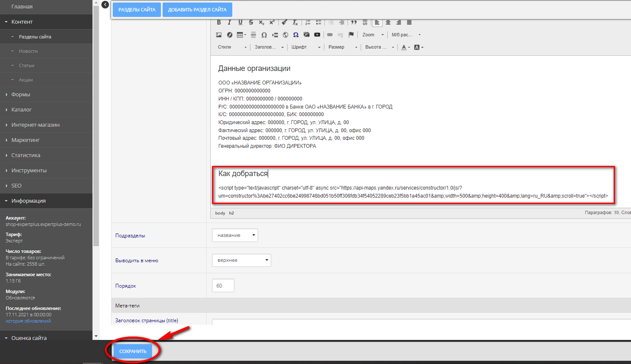Viewport: 631px width, 364px height.
Task: Insert a table
Action: 241,35
